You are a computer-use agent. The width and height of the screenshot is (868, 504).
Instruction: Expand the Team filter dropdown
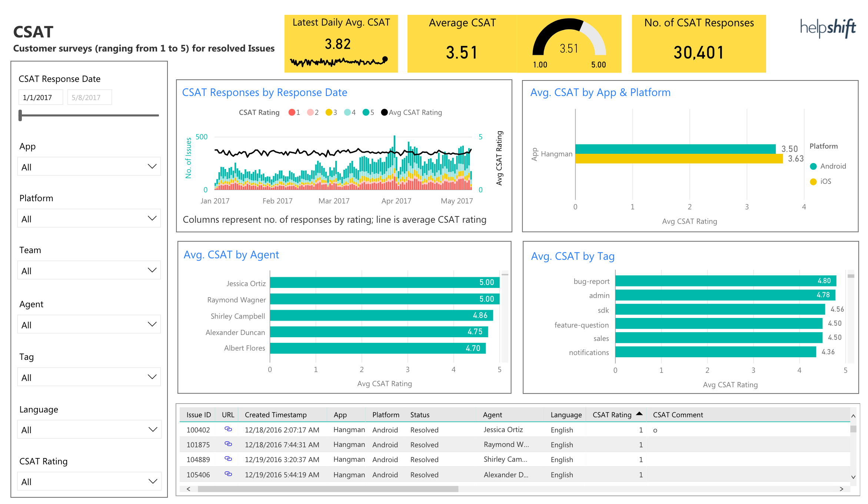tap(89, 270)
